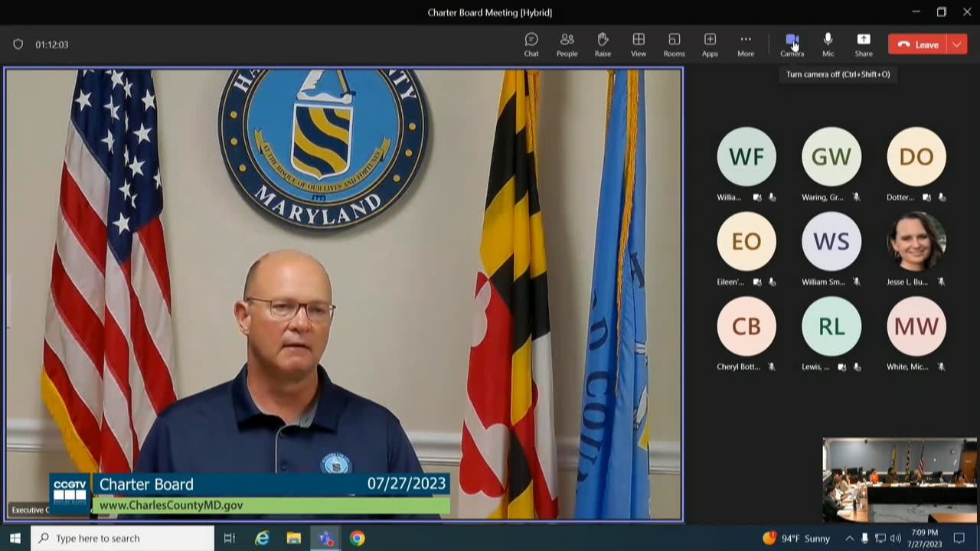Click the camera-off icon beside Eileen'...
This screenshot has width=980, height=551.
click(x=757, y=282)
